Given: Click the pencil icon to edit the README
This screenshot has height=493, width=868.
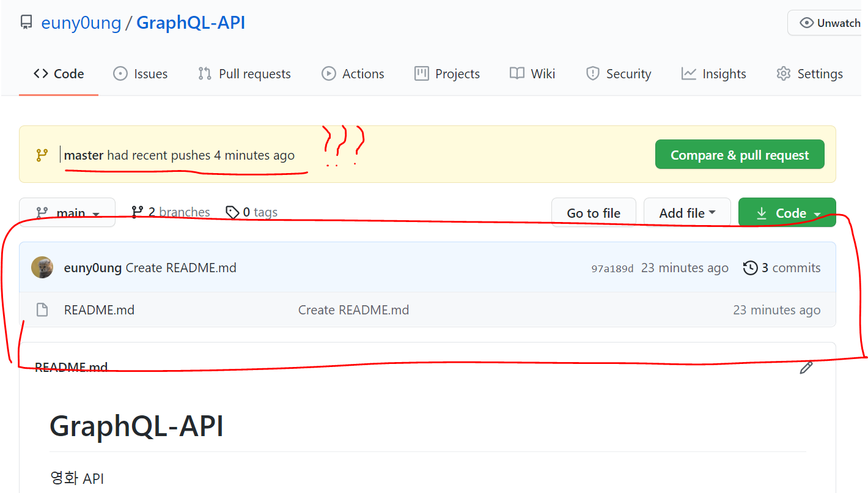Looking at the screenshot, I should pyautogui.click(x=806, y=367).
